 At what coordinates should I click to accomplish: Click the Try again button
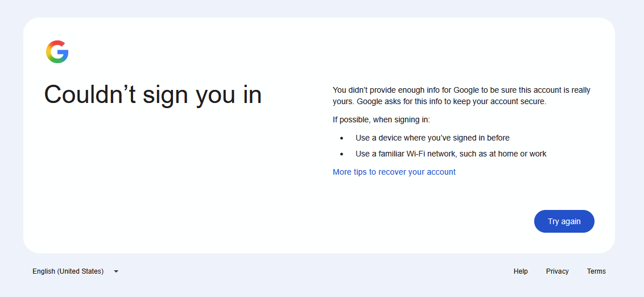(x=564, y=221)
